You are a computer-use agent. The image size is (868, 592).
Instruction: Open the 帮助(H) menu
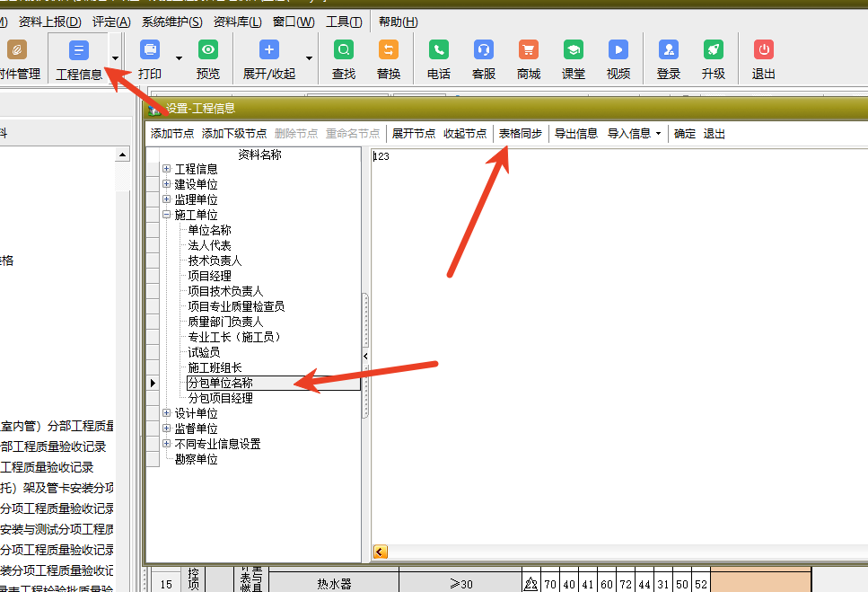398,22
